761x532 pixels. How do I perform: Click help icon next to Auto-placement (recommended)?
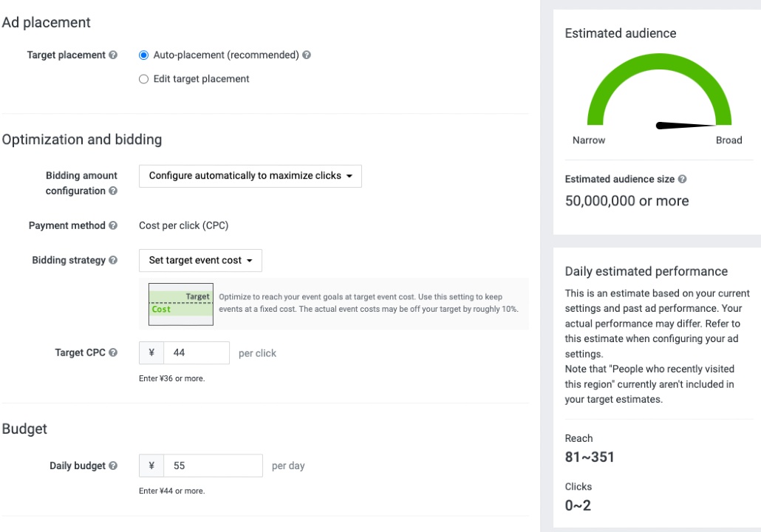click(307, 55)
